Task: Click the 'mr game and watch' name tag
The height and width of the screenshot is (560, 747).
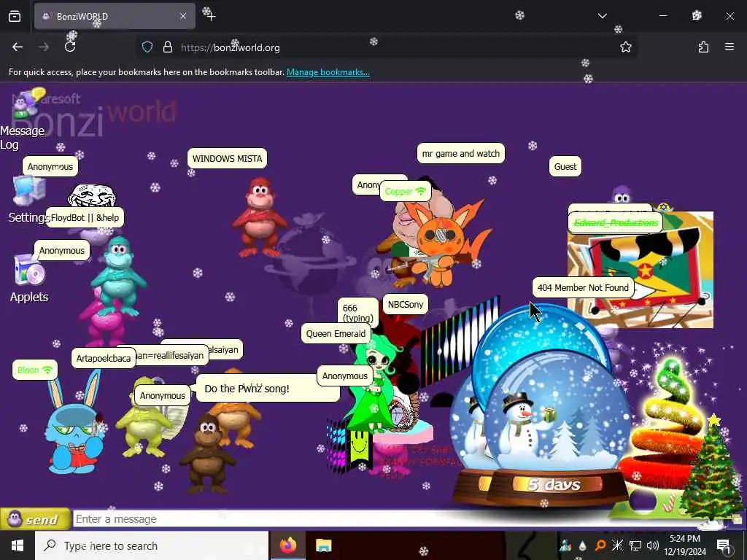Action: (461, 153)
